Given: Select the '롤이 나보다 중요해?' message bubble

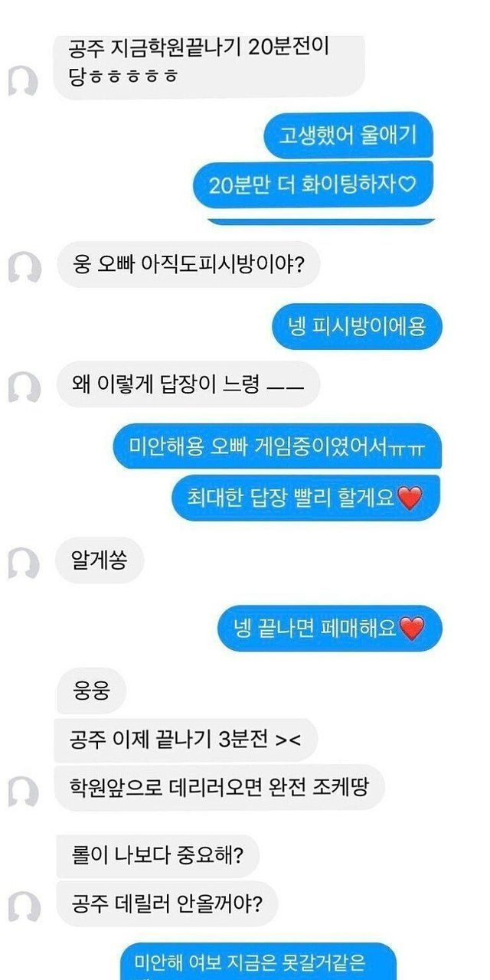Looking at the screenshot, I should (158, 856).
